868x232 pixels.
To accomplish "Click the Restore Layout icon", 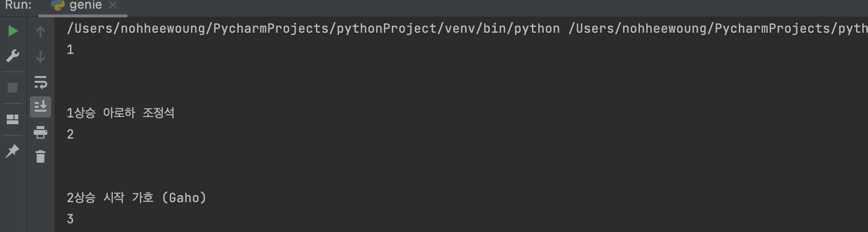I will (13, 119).
